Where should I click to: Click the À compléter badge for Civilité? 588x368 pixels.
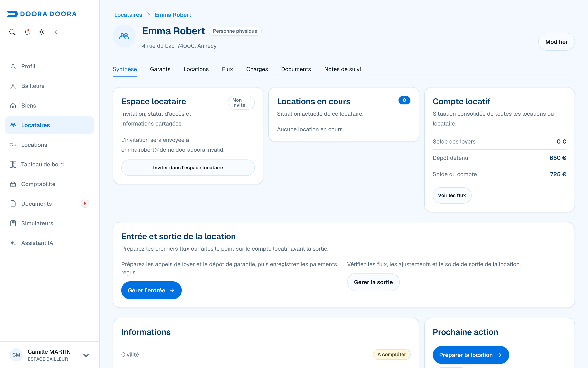click(x=391, y=354)
